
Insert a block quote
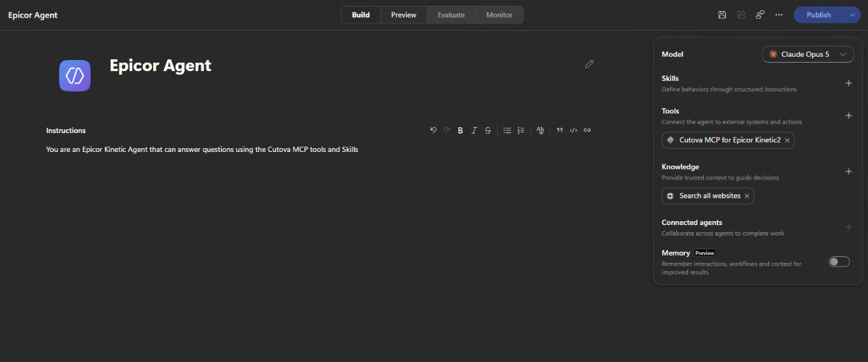560,130
